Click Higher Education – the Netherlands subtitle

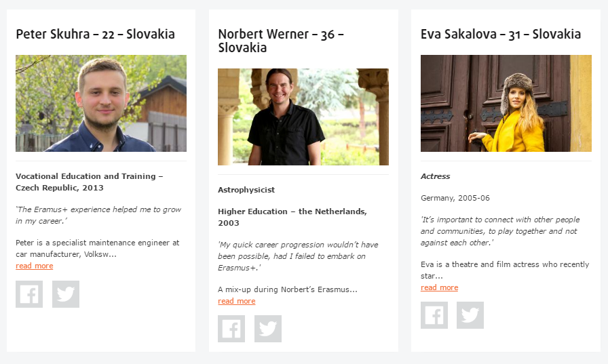pos(292,217)
